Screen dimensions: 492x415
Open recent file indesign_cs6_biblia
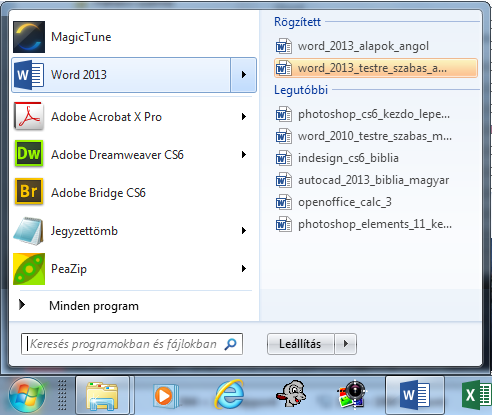[x=376, y=158]
